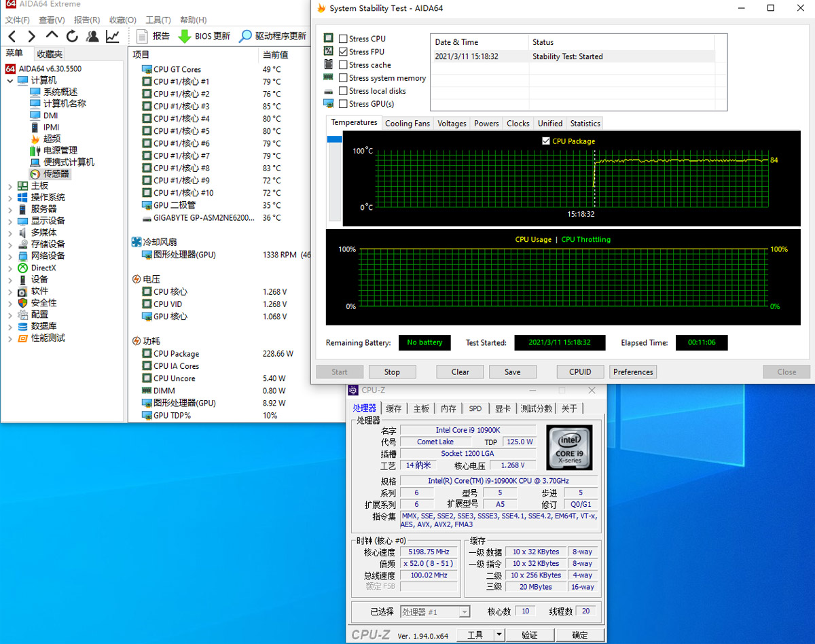
Task: Switch to the 收藏夹 favorites tab
Action: pyautogui.click(x=50, y=54)
